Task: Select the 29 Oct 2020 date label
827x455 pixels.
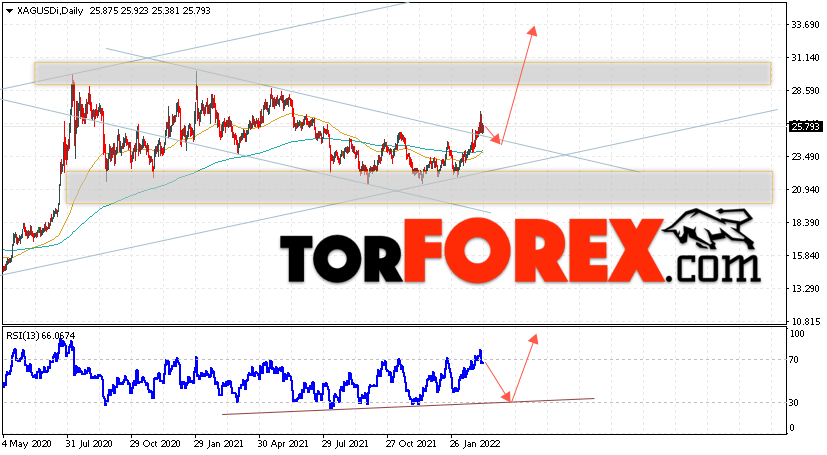Action: (x=155, y=444)
